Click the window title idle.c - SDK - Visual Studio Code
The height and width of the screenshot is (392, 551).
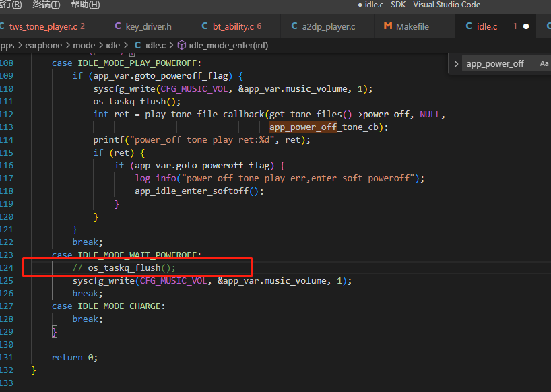(x=423, y=5)
